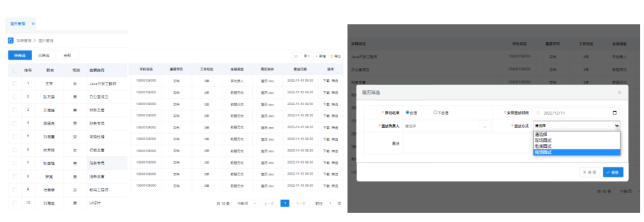Click the ... browse button beside 面试负责人
This screenshot has width=644, height=222.
[485, 126]
